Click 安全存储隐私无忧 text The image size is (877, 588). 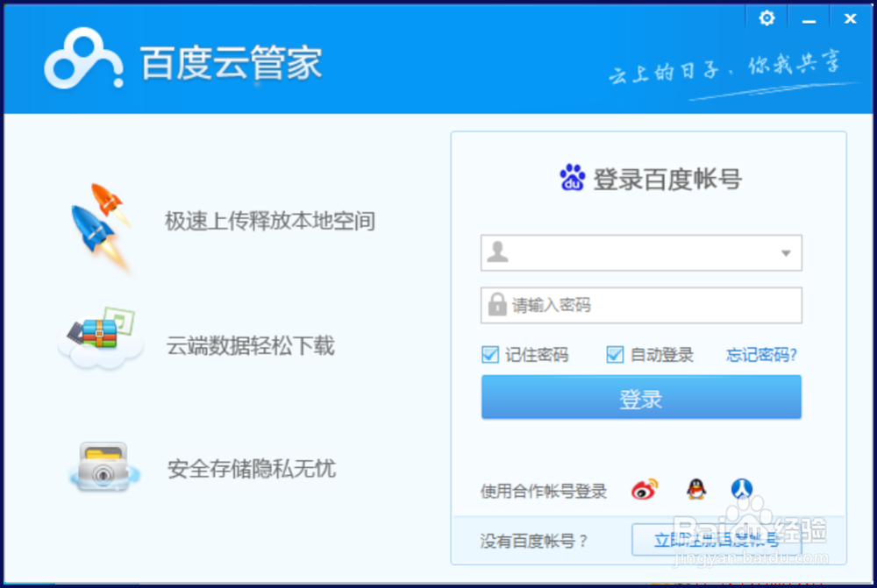pos(251,469)
